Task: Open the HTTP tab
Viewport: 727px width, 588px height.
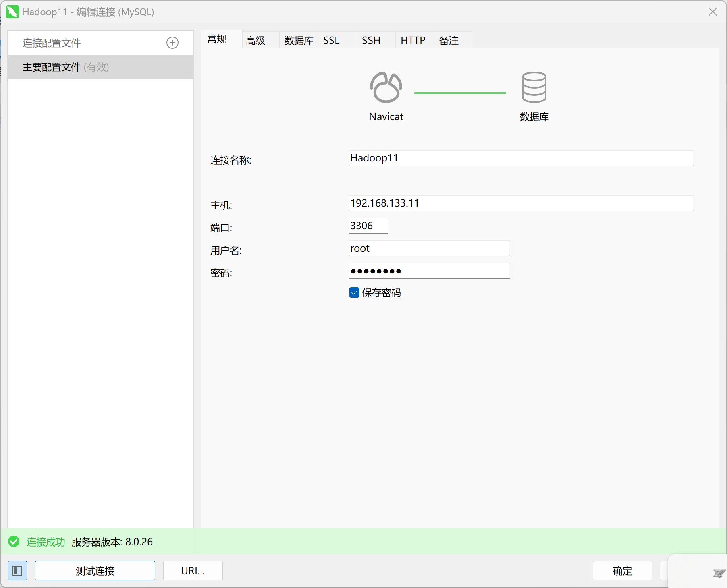Action: click(x=415, y=40)
